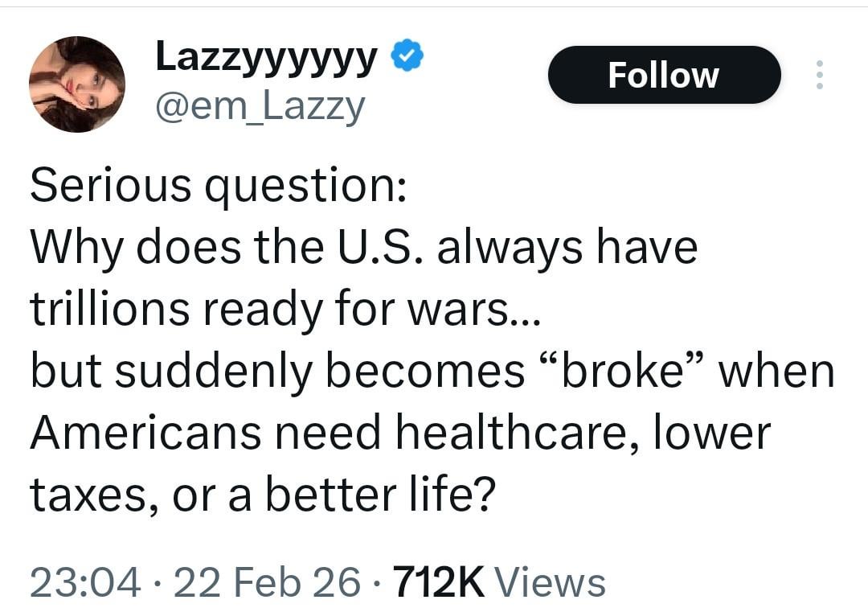Click the Lazzyyyyyy display name
Viewport: 868px width, 608px height.
[265, 57]
